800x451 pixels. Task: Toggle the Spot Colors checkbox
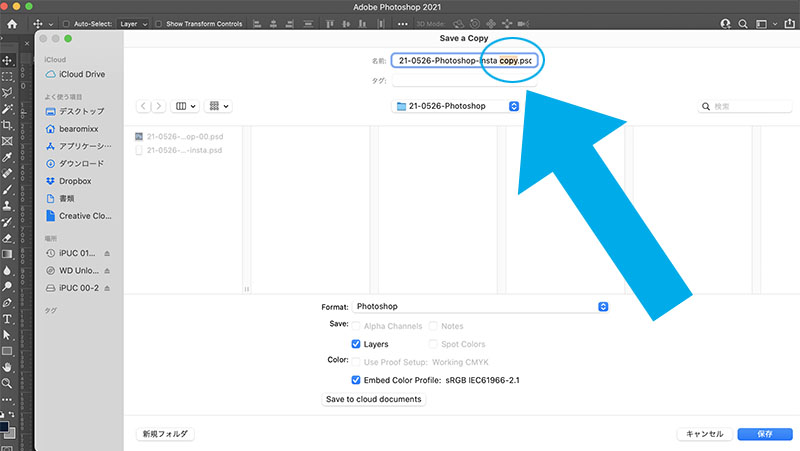[x=433, y=344]
